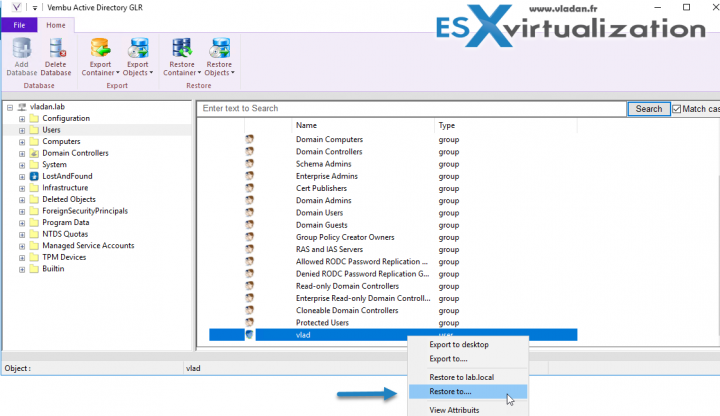Viewport: 720px width, 416px height.
Task: Open the Restore Objects dropdown arrow
Action: 233,73
